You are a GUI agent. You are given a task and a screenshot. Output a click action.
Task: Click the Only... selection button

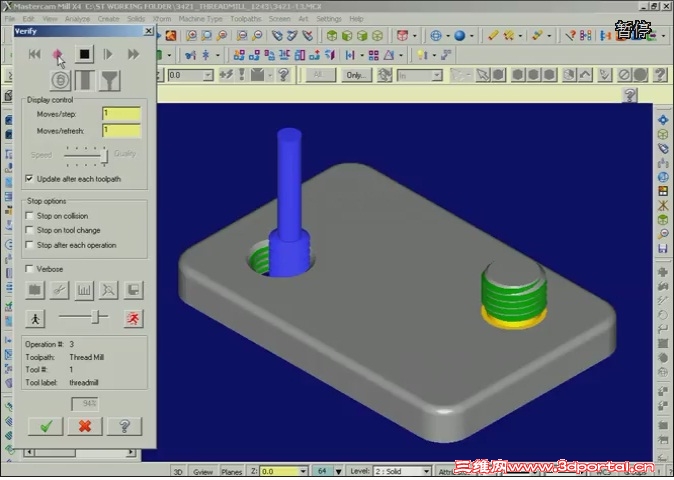click(356, 75)
